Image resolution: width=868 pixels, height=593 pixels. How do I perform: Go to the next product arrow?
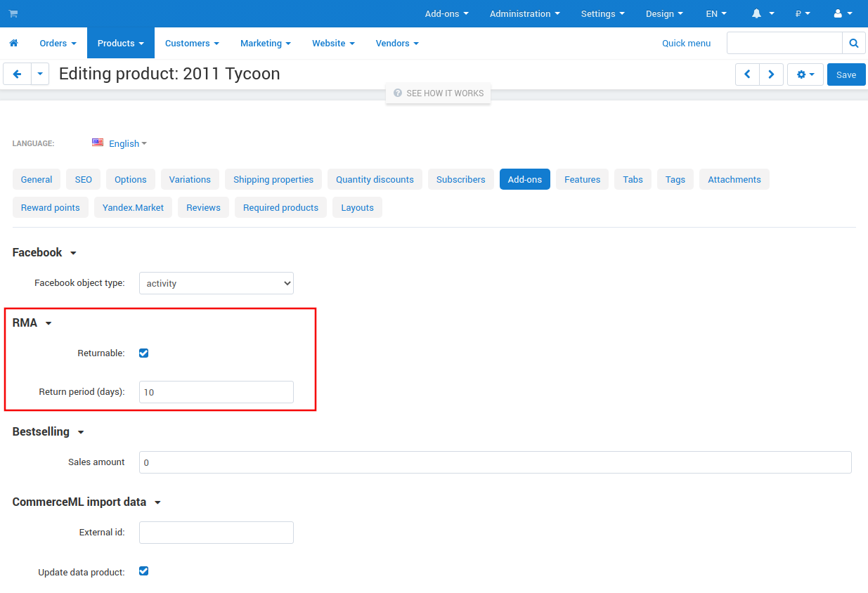pos(771,74)
